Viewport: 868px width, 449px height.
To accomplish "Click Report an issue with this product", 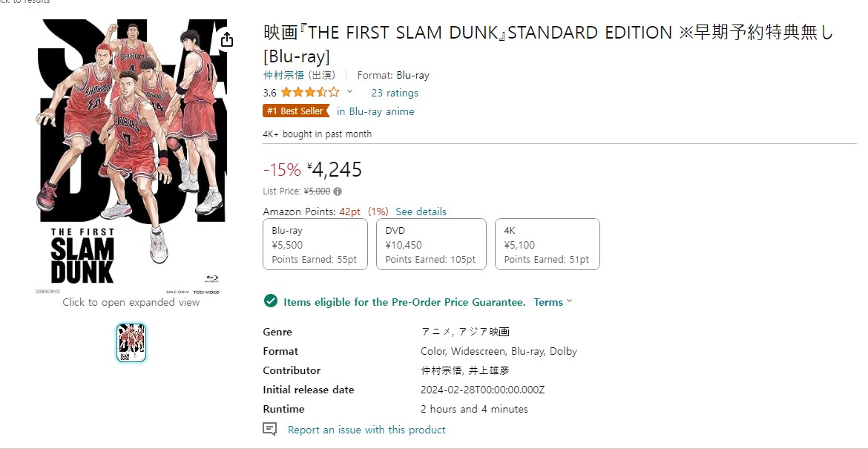I will [x=366, y=430].
